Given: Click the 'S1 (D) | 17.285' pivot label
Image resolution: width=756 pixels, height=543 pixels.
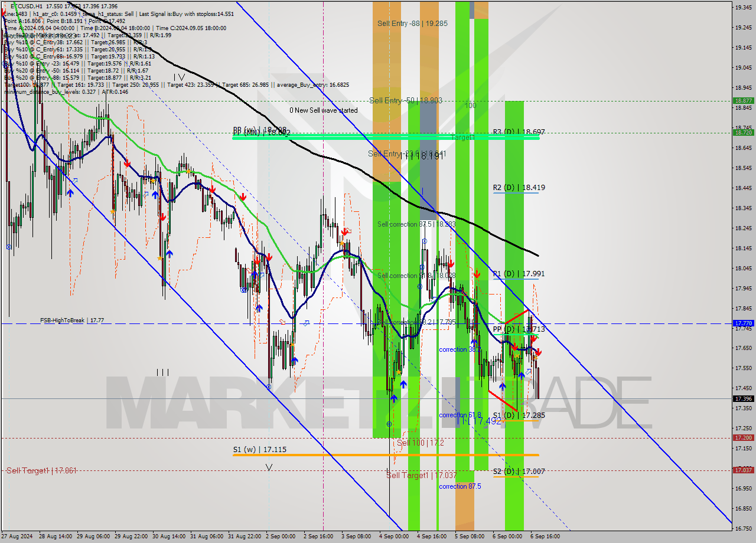Looking at the screenshot, I should (519, 416).
